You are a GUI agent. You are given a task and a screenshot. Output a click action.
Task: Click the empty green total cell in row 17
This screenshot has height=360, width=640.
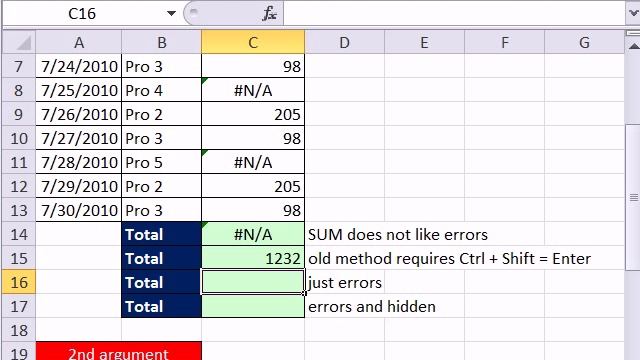pos(253,306)
